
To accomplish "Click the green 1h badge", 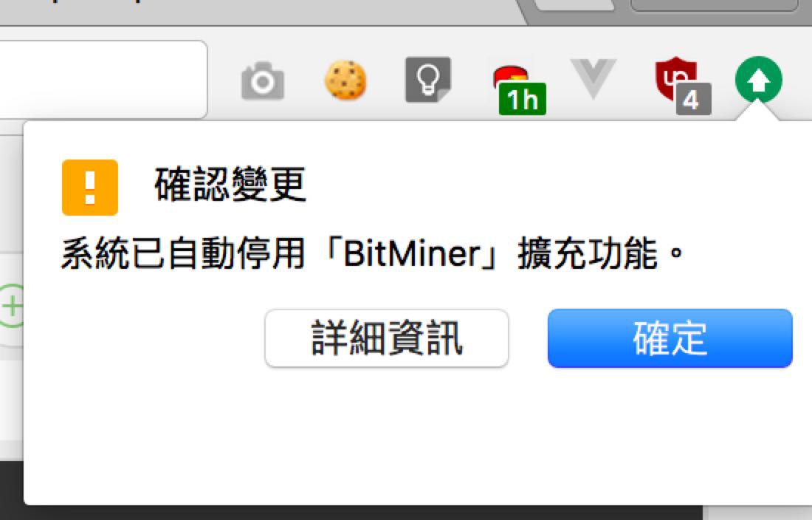I will click(x=522, y=99).
